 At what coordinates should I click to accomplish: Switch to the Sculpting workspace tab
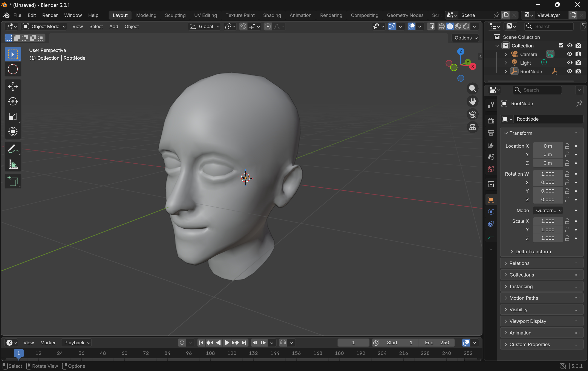tap(175, 15)
